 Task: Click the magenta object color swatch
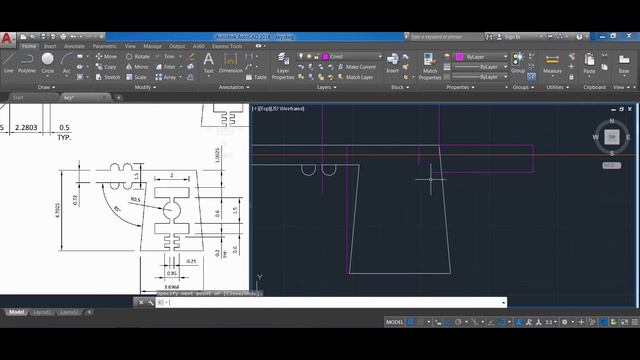[x=460, y=57]
